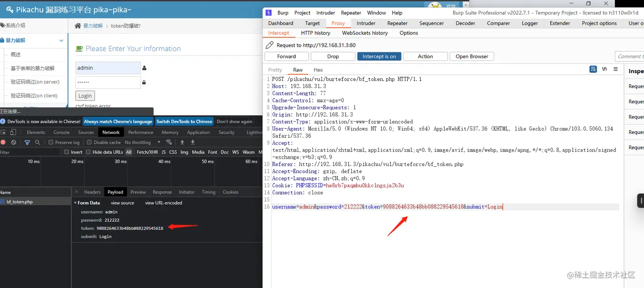Click the user icon next to admin field

(x=144, y=68)
